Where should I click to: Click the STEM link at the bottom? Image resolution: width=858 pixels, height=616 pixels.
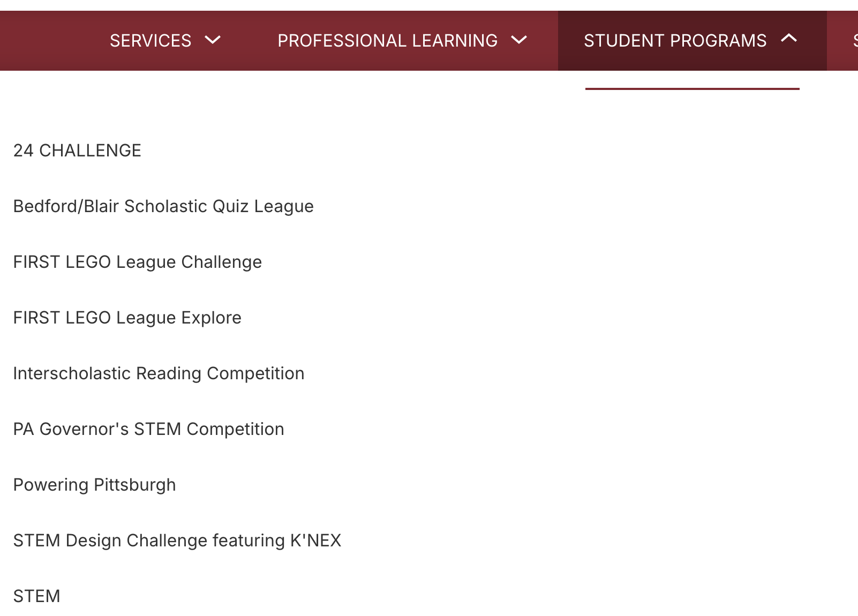[36, 596]
